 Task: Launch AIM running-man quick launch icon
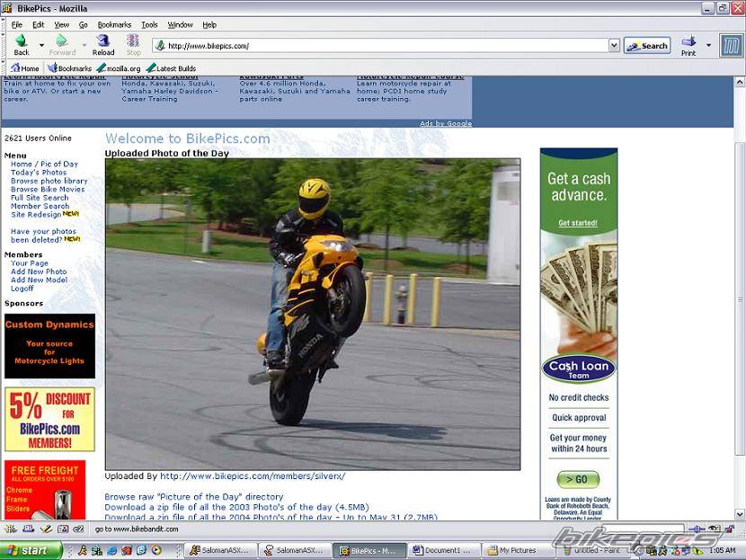click(83, 550)
